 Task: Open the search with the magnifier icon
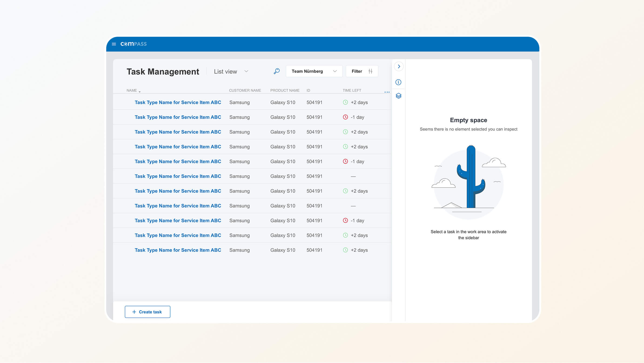(x=276, y=71)
